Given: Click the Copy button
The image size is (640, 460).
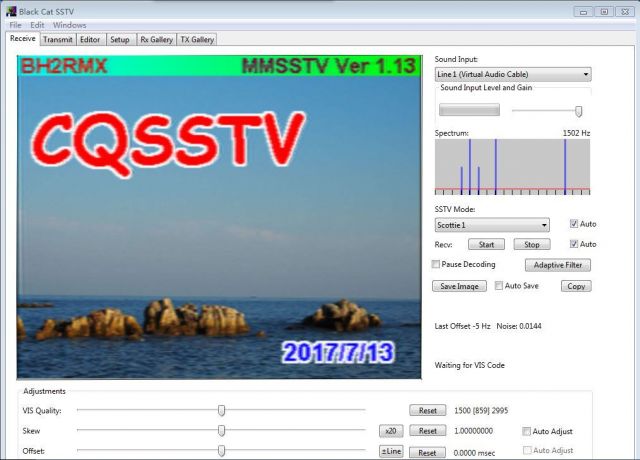Looking at the screenshot, I should [x=576, y=286].
